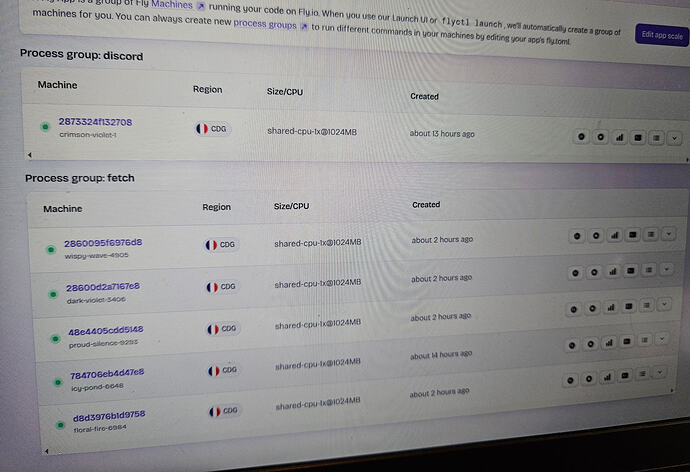Click the Size/CPU column header in fetch table
690x472 pixels.
(x=291, y=206)
